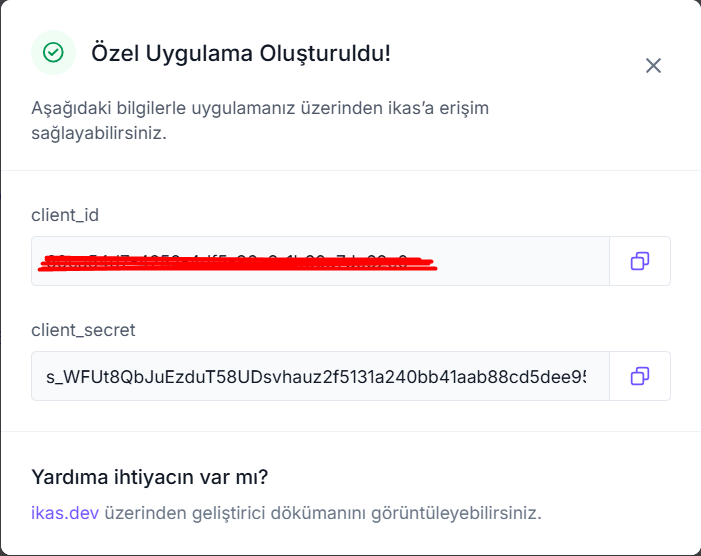The width and height of the screenshot is (701, 556).
Task: Click the green success checkmark icon
Action: coord(53,53)
